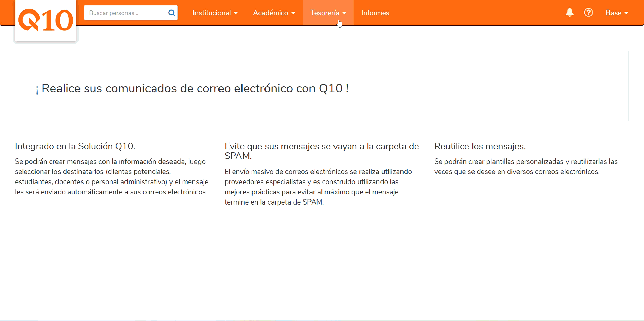Viewport: 644px width, 321px height.
Task: Open the Base user dropdown
Action: 617,13
